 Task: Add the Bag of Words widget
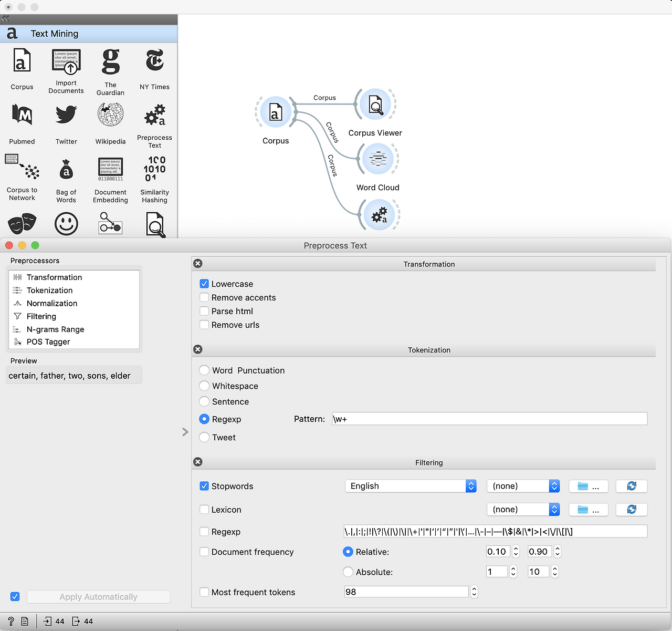[66, 180]
